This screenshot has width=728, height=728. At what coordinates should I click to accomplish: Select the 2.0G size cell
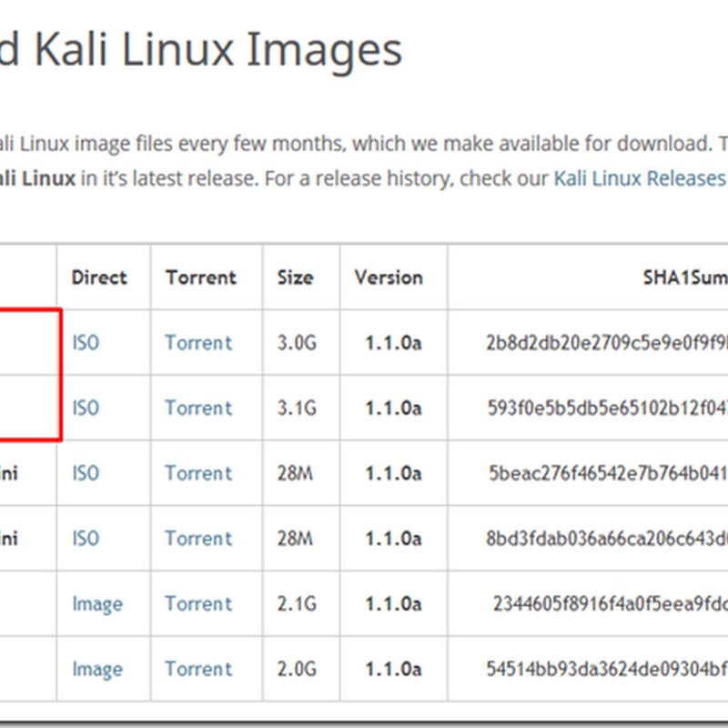[297, 669]
